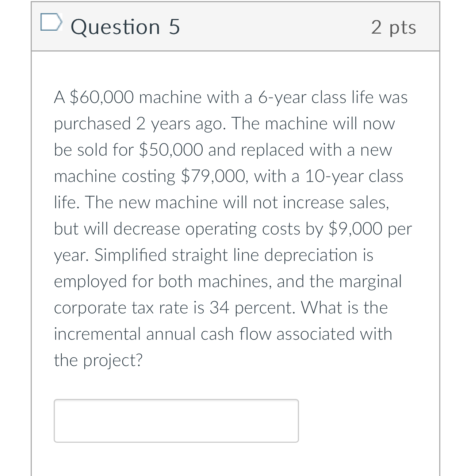
Task: Click inside the response field below the question
Action: coord(176,421)
